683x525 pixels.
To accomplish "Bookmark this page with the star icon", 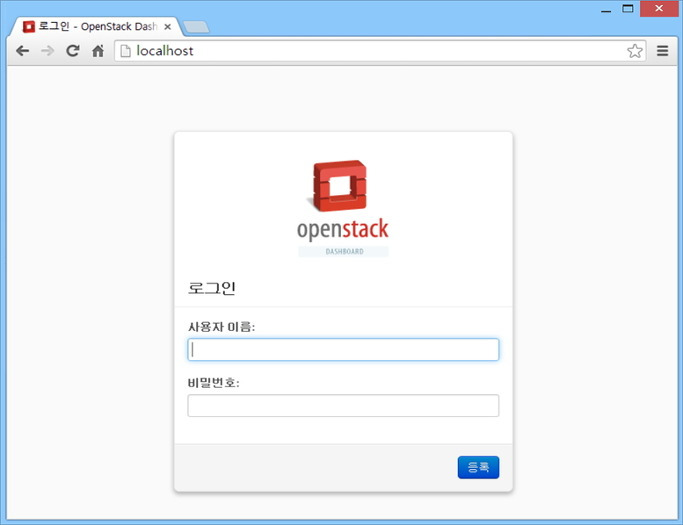I will point(635,51).
